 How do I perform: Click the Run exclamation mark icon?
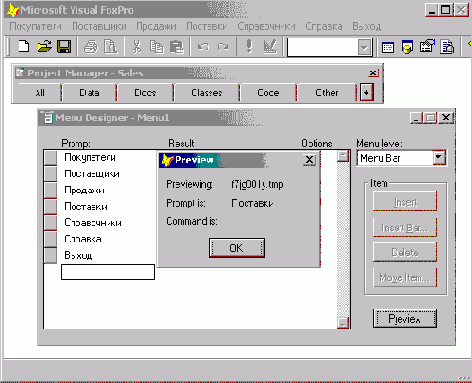coord(249,46)
